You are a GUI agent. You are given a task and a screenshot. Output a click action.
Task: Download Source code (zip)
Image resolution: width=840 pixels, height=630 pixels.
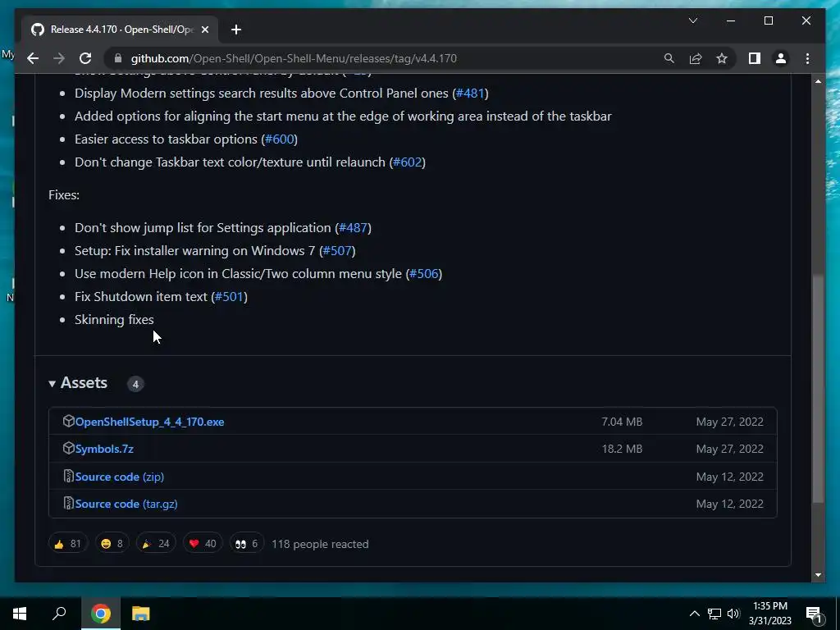120,477
